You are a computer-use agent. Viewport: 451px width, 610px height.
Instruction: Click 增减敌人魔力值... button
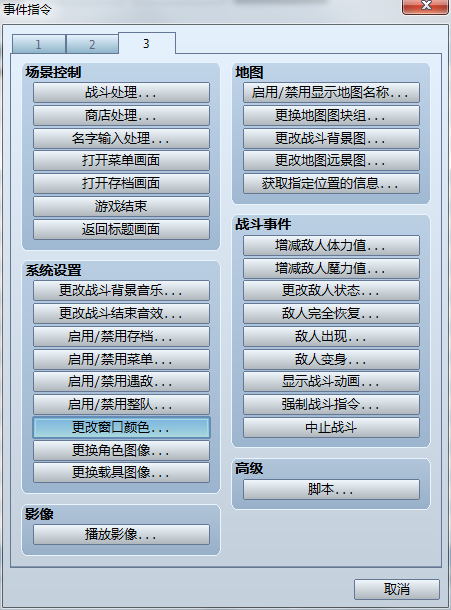point(332,268)
